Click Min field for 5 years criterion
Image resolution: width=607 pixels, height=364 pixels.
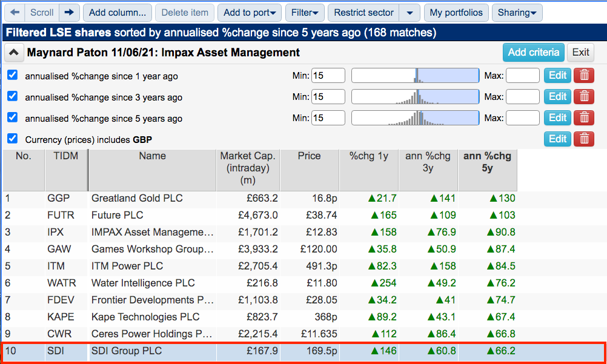328,118
